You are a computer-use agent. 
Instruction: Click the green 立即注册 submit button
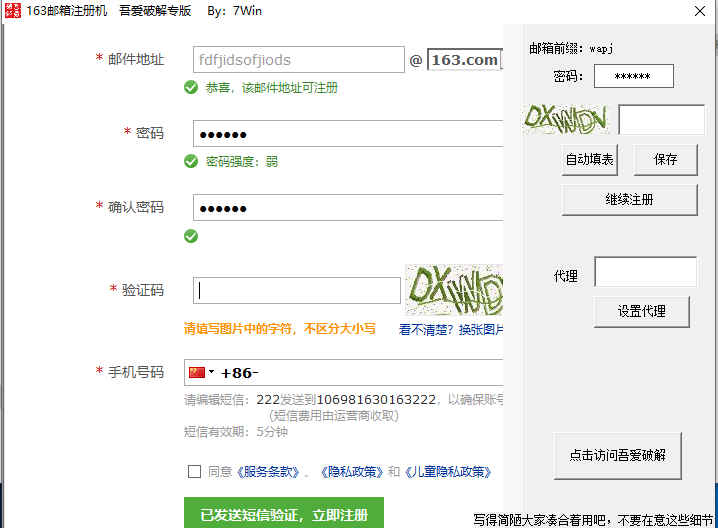click(284, 513)
